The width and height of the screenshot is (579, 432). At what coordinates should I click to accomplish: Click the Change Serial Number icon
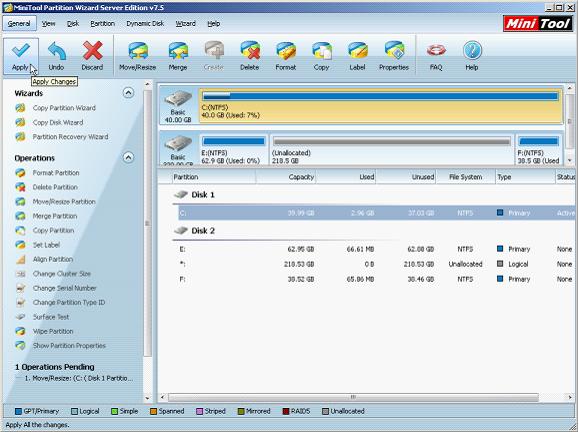click(20, 288)
